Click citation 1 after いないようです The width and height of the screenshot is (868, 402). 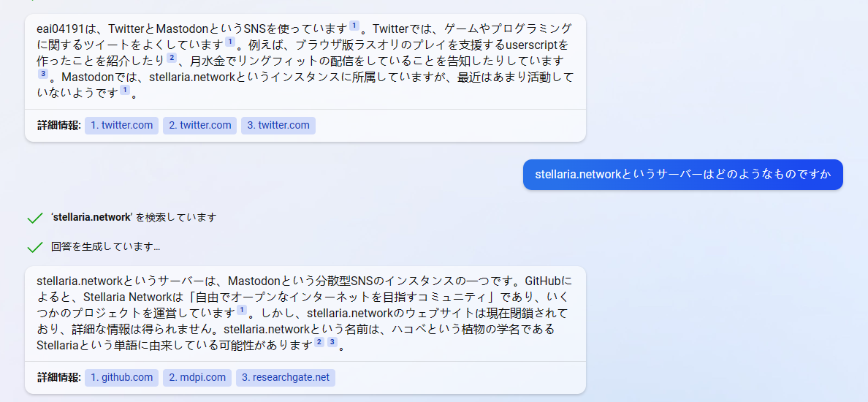coord(125,89)
